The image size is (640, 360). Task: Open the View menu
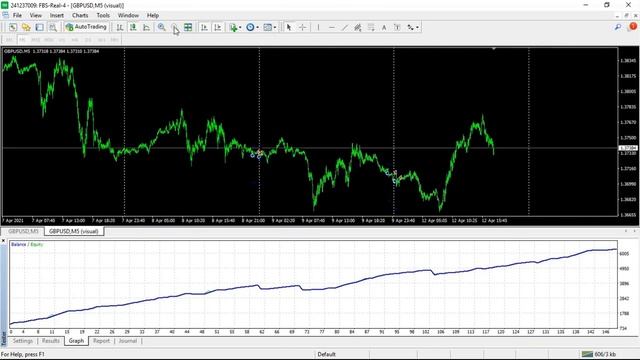tap(36, 15)
